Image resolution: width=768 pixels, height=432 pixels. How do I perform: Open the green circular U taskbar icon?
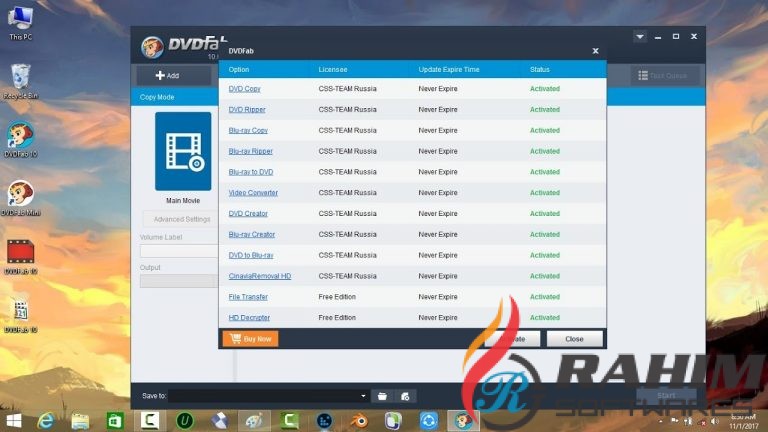(x=185, y=421)
